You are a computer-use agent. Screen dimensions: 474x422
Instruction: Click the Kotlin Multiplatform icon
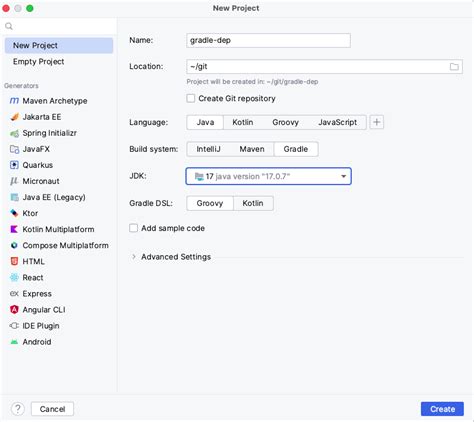point(14,229)
